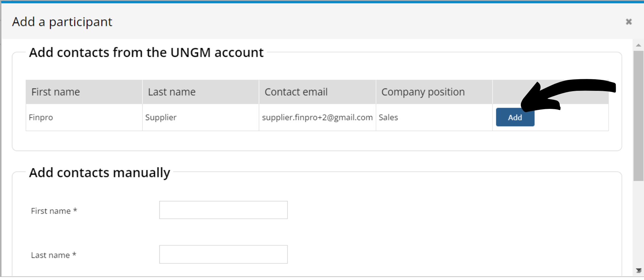Click the 'Add a participant' dialog title
644x280 pixels.
pos(62,22)
